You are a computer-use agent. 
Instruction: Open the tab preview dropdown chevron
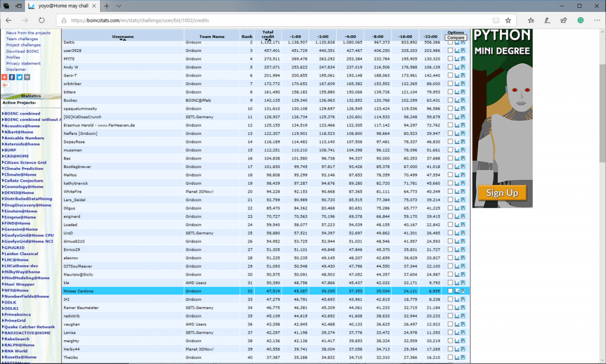coord(118,6)
